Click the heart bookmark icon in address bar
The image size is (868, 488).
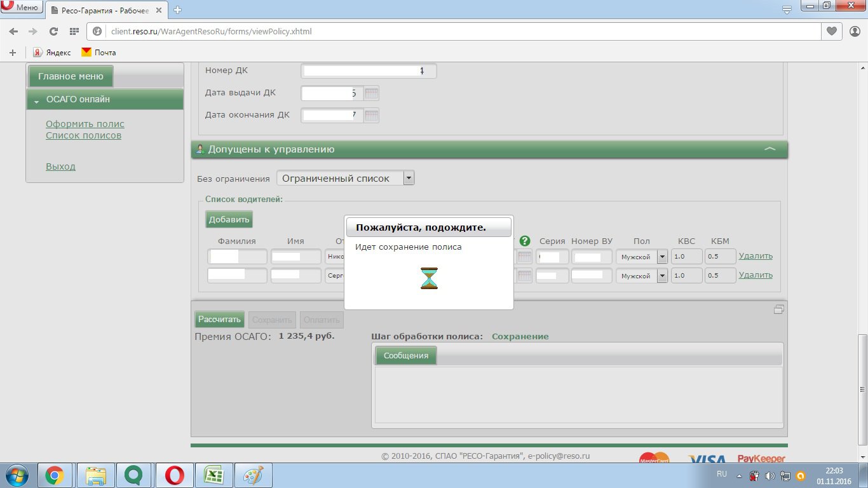(x=831, y=31)
